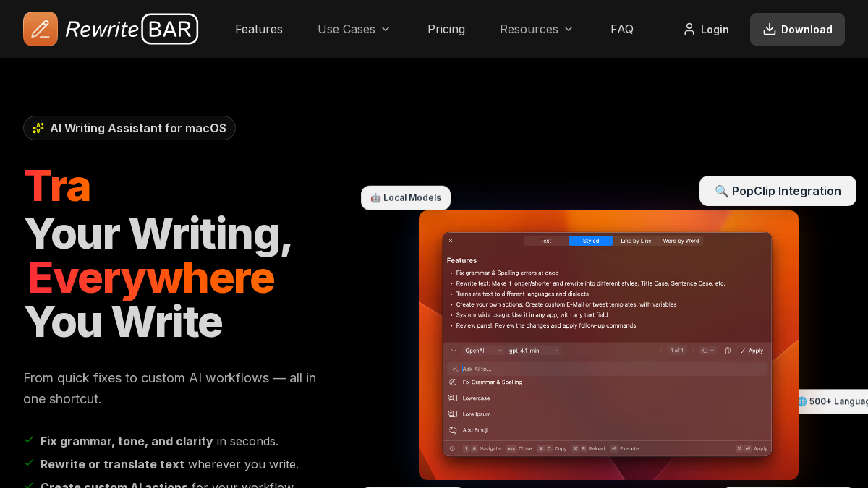Select the Add Emoji action row
Viewport: 868px width, 488px height.
click(x=607, y=429)
